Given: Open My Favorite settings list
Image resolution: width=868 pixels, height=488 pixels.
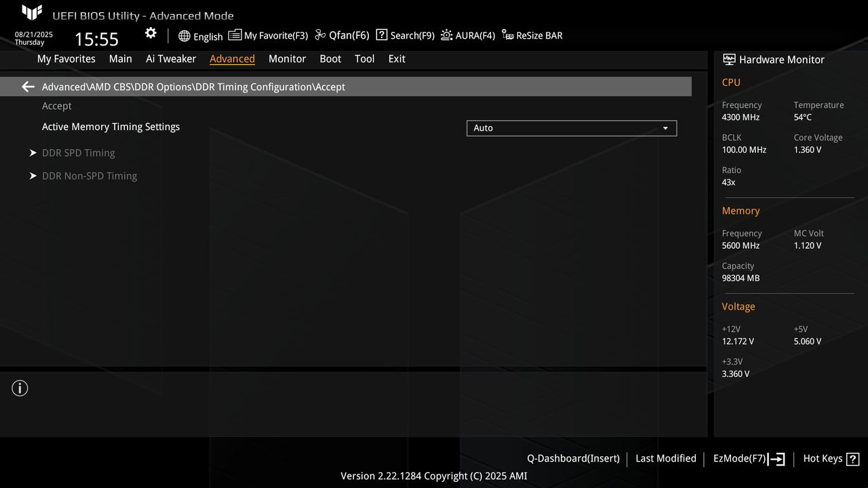Looking at the screenshot, I should 269,35.
